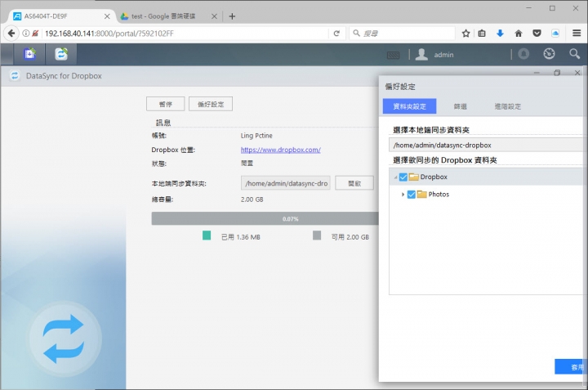Click the green 已用 legend swatch
The width and height of the screenshot is (588, 390).
point(207,235)
